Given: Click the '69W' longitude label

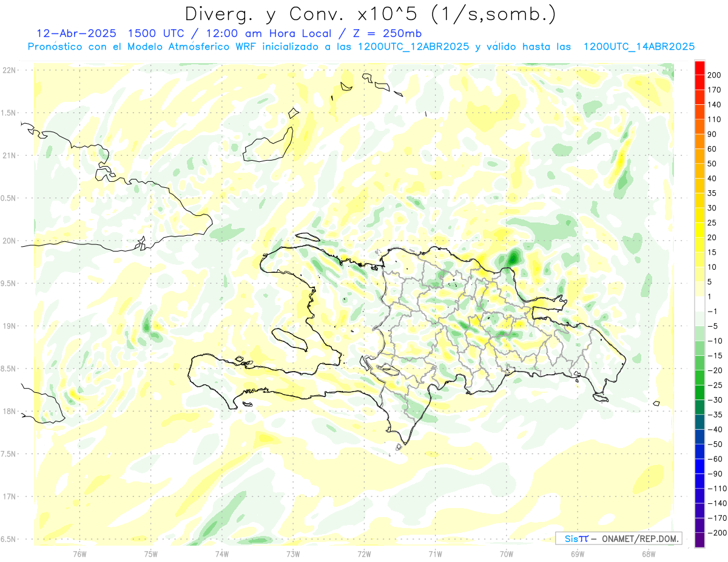Looking at the screenshot, I should click(x=578, y=554).
